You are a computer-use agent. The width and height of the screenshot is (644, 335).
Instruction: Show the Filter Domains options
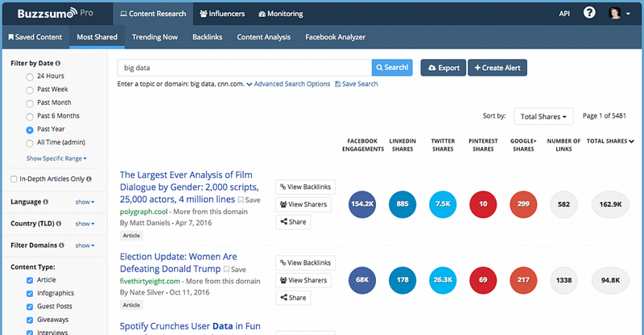[85, 246]
